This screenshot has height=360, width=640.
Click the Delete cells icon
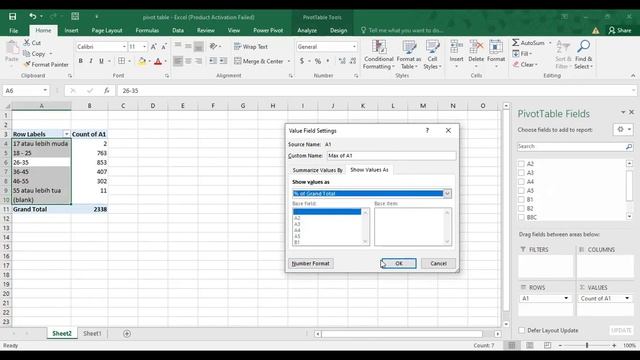(476, 48)
